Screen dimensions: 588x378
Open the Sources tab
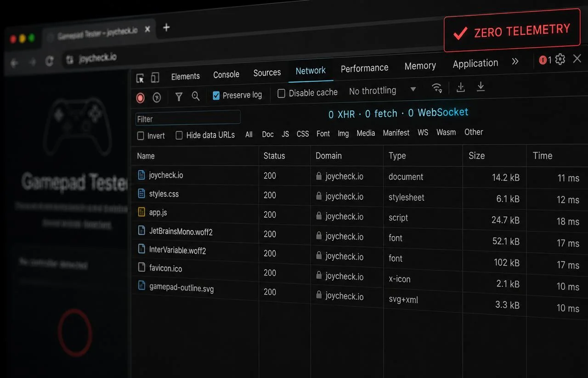pos(267,73)
